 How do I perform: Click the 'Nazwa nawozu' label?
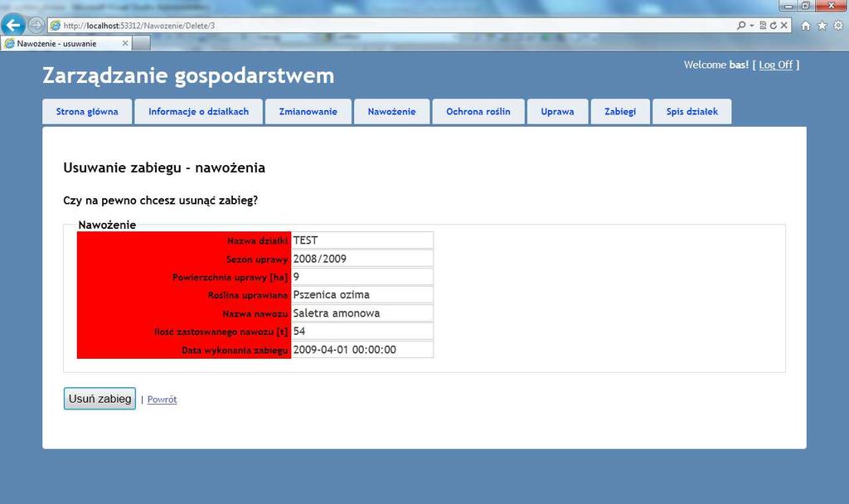pyautogui.click(x=255, y=314)
